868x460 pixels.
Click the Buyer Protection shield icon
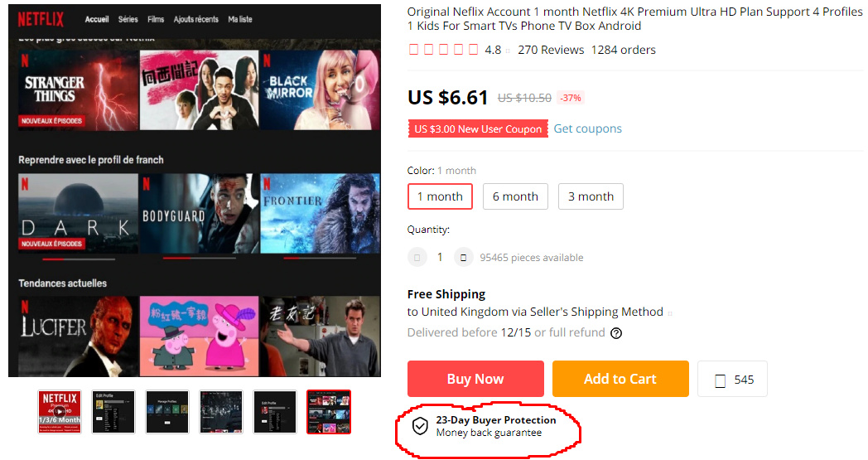click(x=421, y=426)
